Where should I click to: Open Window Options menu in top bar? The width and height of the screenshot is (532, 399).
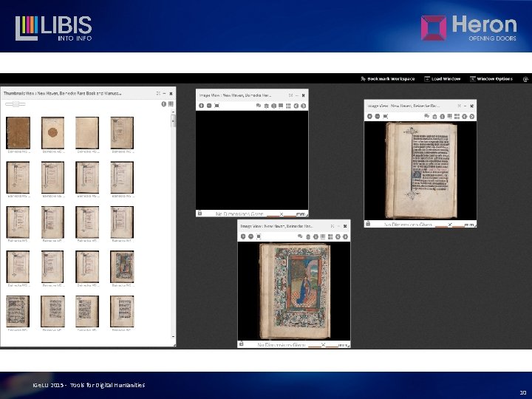point(491,79)
